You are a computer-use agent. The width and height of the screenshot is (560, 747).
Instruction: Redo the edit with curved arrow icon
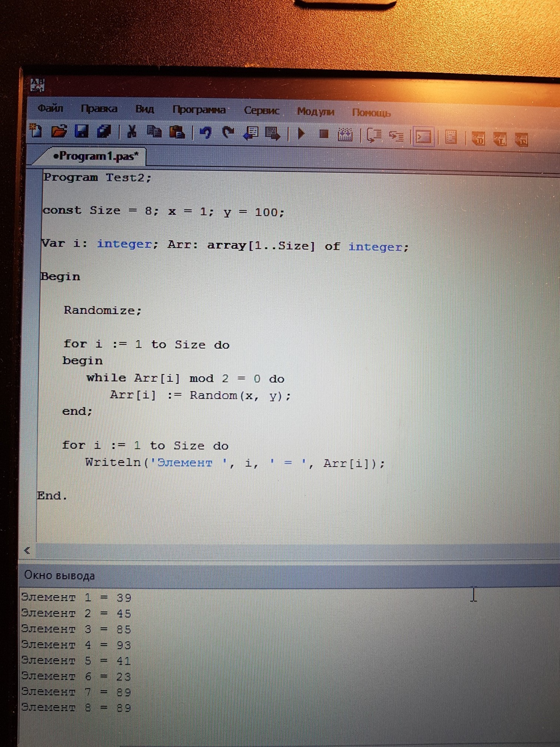[228, 133]
